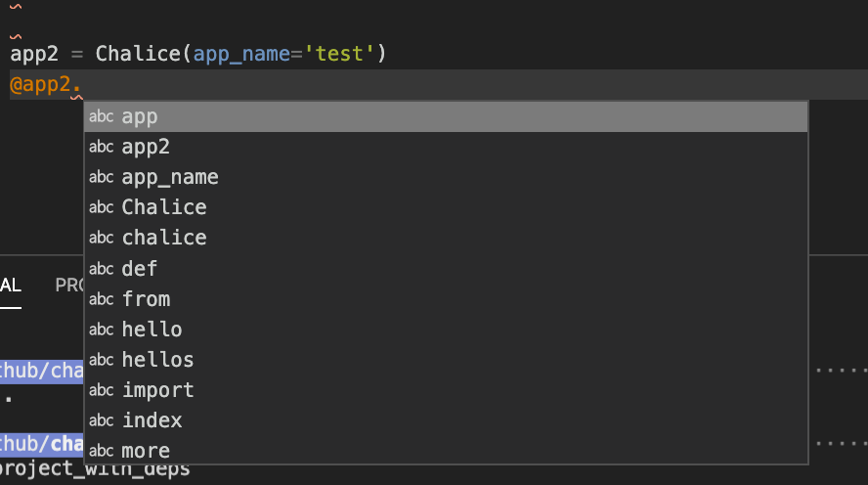Click the 'test' string in the Chalice call

click(x=339, y=54)
